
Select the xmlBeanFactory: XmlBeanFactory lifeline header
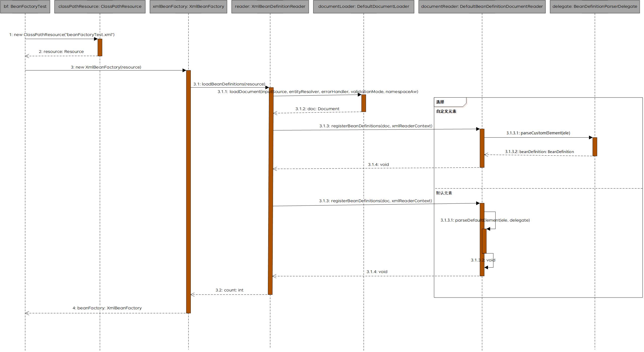click(x=188, y=7)
